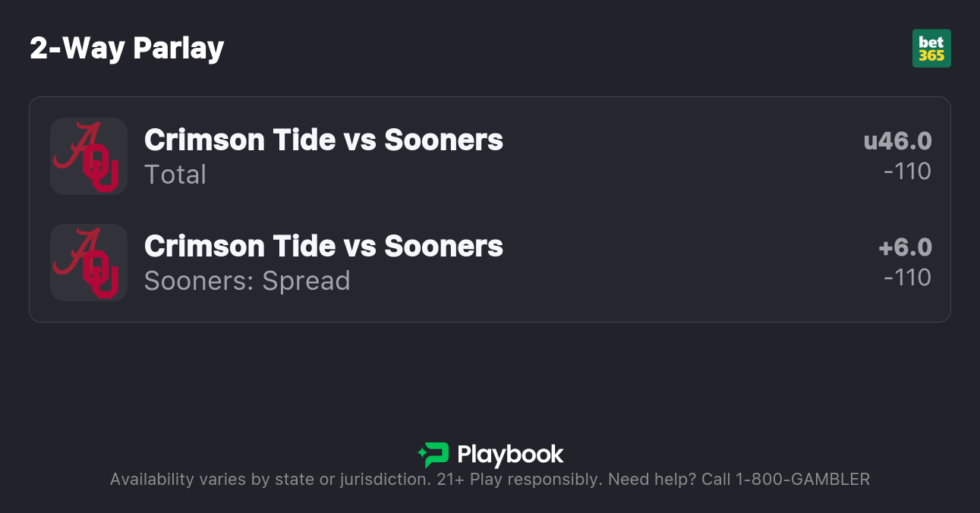The width and height of the screenshot is (980, 513).
Task: Click the team logo beside Sooners: Spread
Action: click(89, 263)
